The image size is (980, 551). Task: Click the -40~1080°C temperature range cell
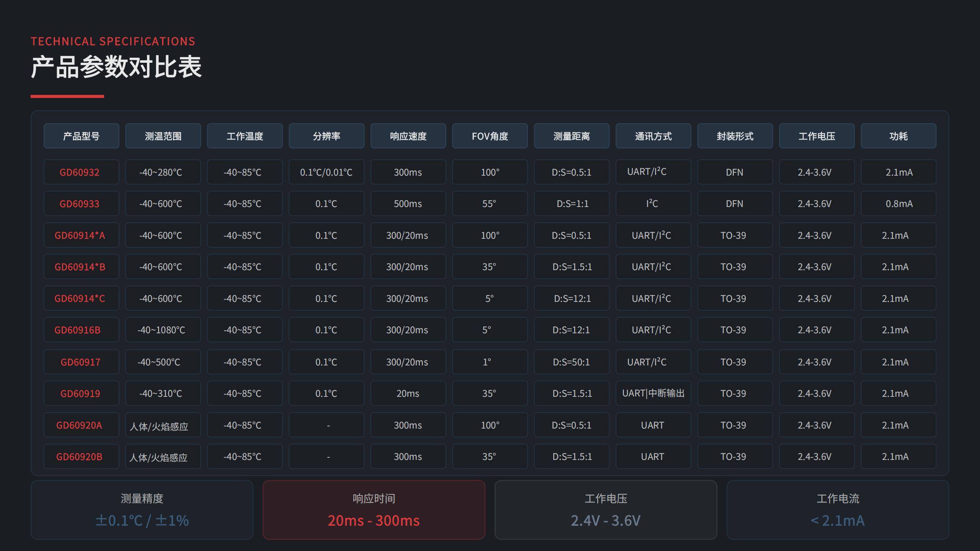point(163,330)
